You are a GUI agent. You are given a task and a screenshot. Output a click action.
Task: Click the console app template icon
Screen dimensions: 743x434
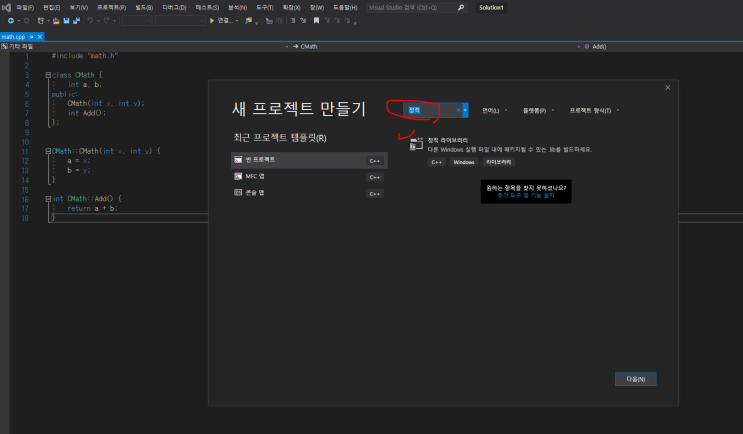[x=238, y=193]
